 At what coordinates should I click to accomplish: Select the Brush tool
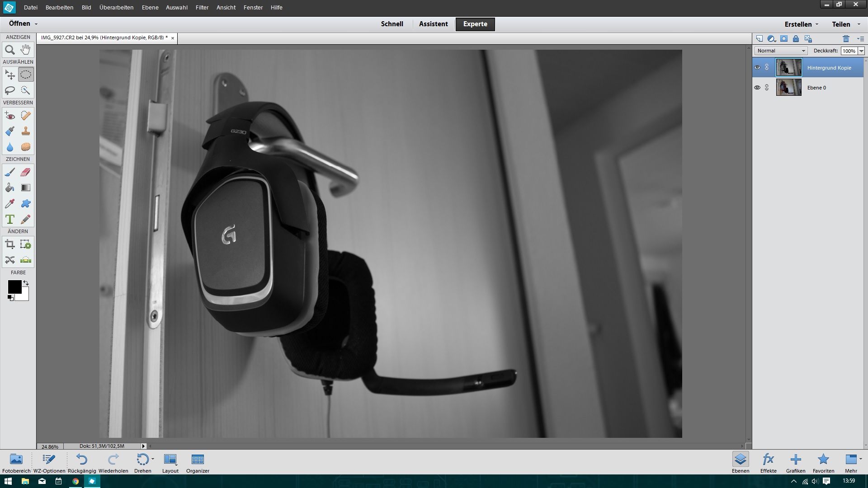click(x=10, y=172)
